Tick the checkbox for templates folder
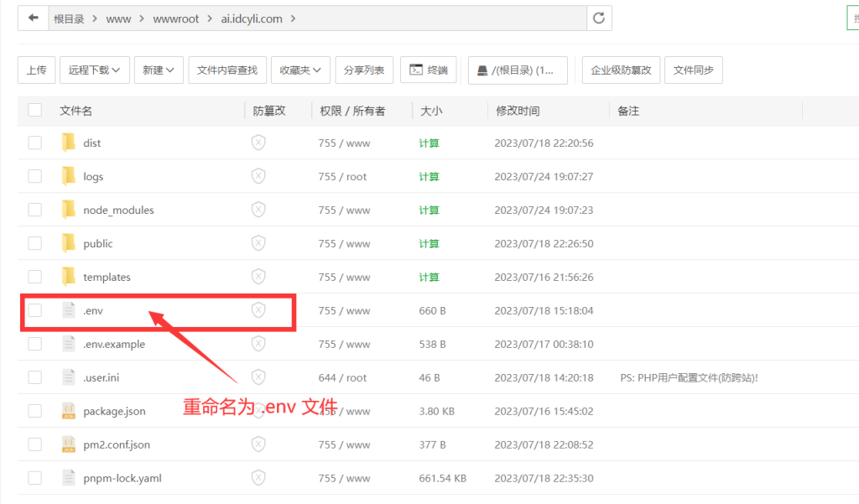Screen dimensions: 859x504 [x=34, y=277]
